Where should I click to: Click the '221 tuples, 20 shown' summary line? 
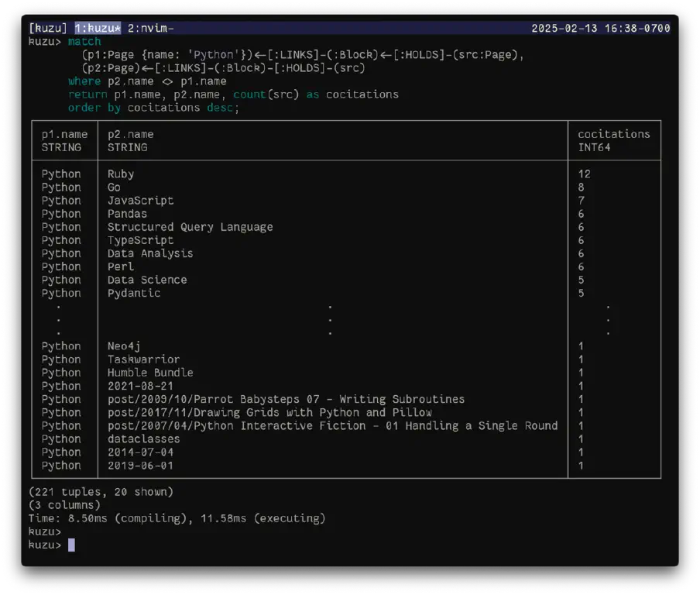coord(101,492)
